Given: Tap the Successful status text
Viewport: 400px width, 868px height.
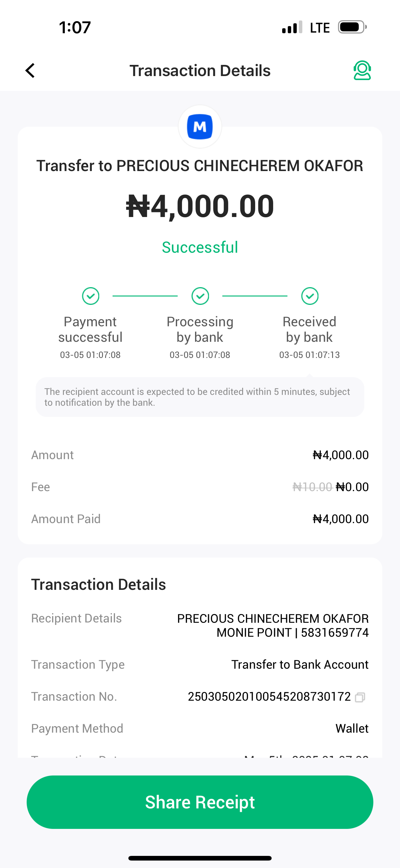Looking at the screenshot, I should [200, 247].
